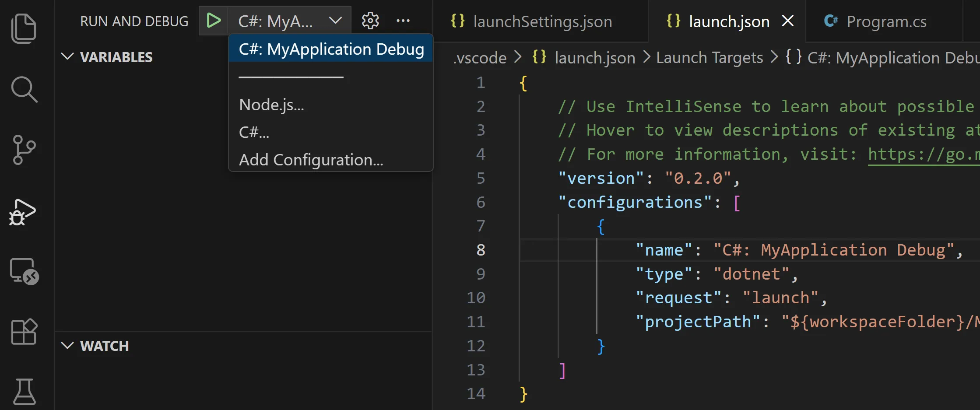The width and height of the screenshot is (980, 410).
Task: Click the launch.json breadcrumb item
Action: point(595,58)
